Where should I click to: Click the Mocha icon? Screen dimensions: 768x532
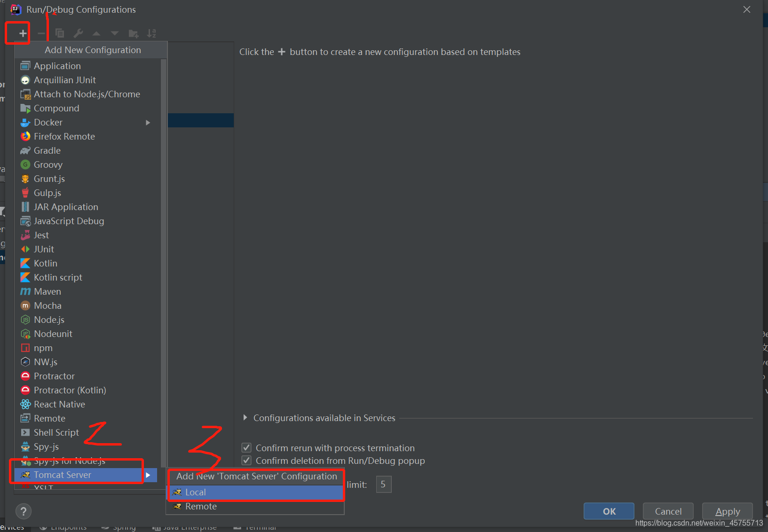pos(25,305)
